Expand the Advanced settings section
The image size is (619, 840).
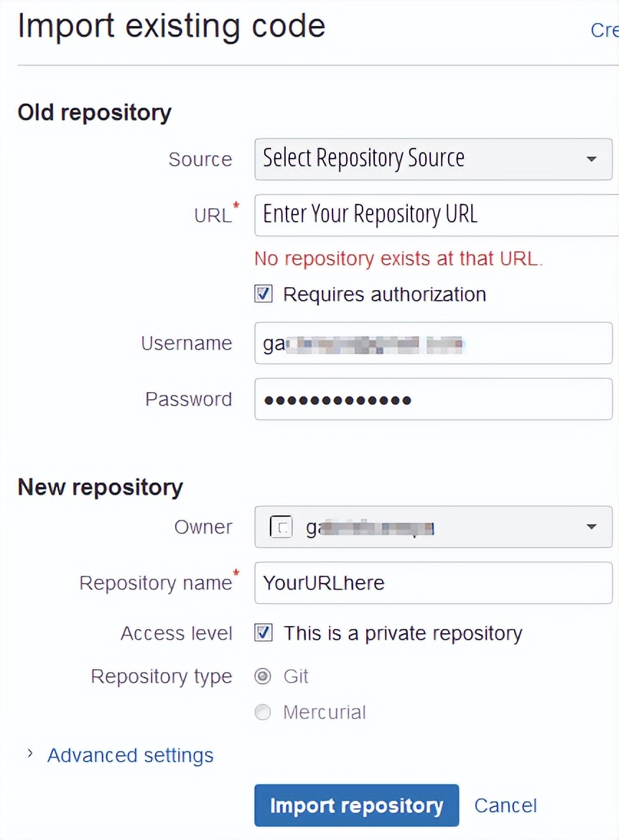(x=129, y=755)
